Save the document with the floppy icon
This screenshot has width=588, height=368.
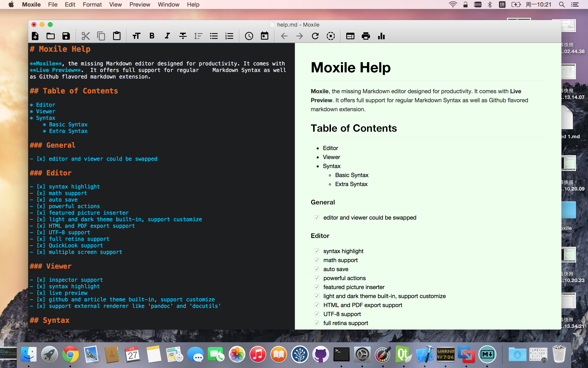[66, 36]
